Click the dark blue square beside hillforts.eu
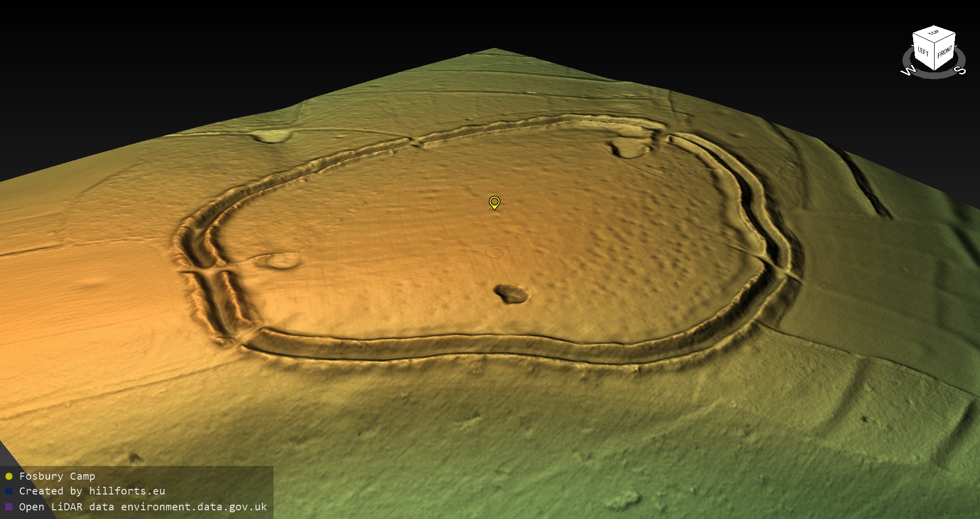 point(9,491)
